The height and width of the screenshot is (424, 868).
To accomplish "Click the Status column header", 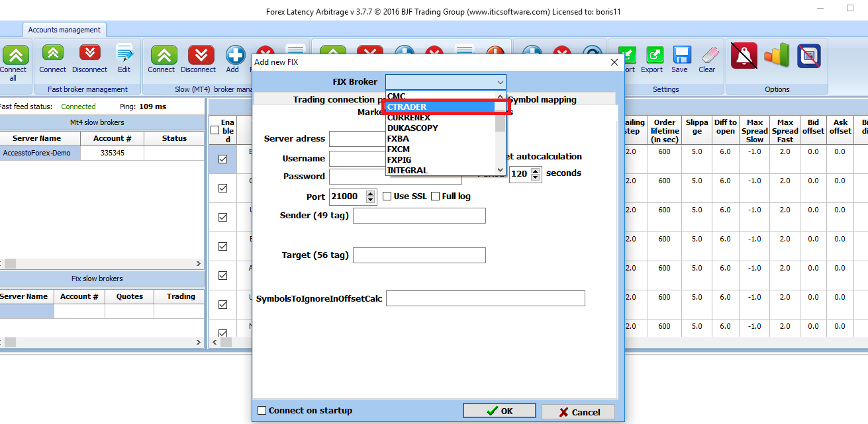I will [174, 138].
